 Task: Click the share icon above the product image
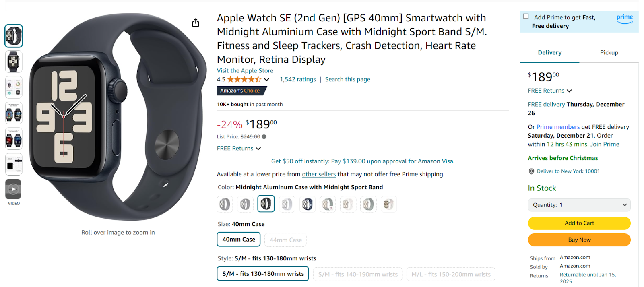195,23
